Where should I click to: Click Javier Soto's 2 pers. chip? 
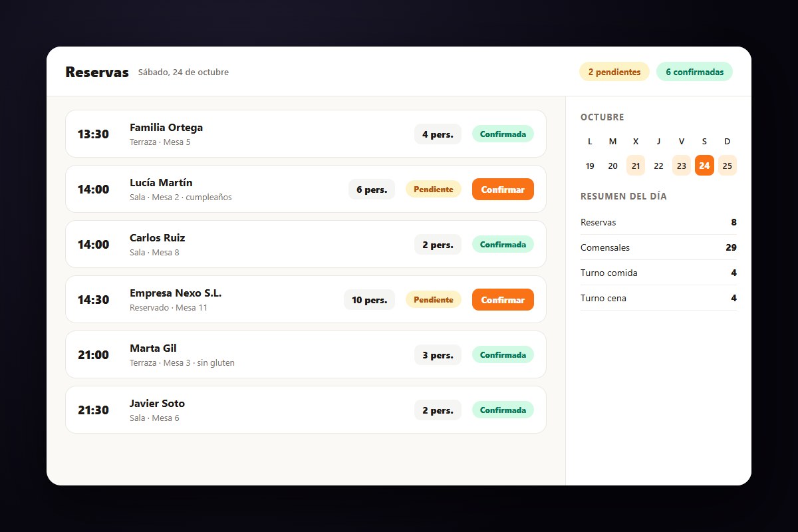(x=438, y=410)
